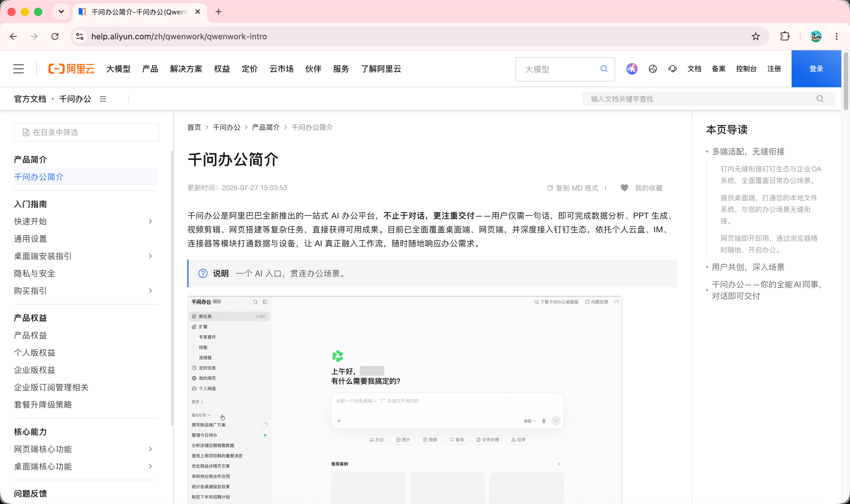The height and width of the screenshot is (504, 850).
Task: Close the 千问办公简介 browser tab
Action: 198,12
